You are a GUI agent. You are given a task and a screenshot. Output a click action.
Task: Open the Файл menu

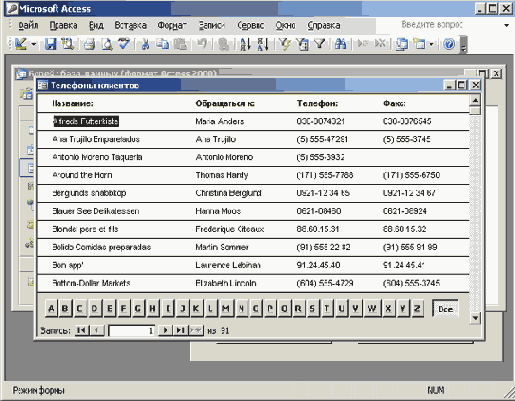tap(28, 25)
